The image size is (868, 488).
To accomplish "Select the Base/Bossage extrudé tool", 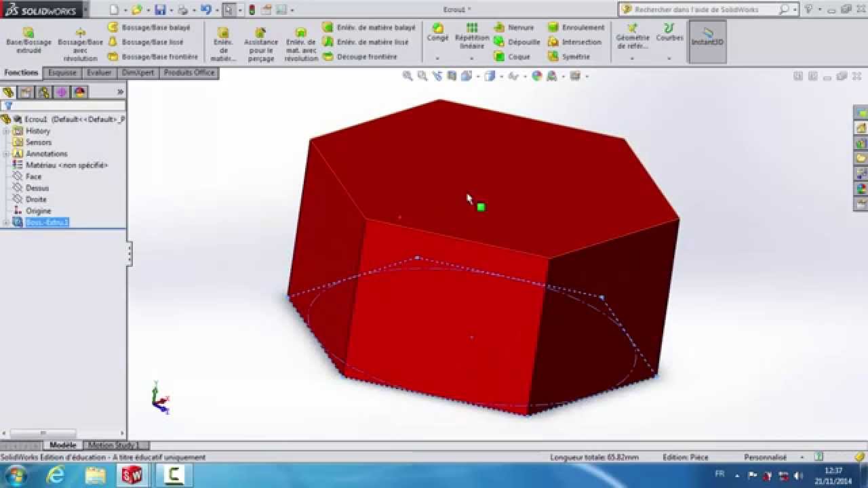I will [x=28, y=41].
